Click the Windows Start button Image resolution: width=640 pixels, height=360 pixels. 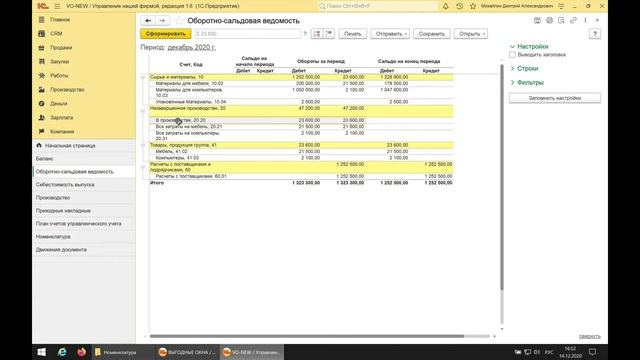tap(42, 352)
